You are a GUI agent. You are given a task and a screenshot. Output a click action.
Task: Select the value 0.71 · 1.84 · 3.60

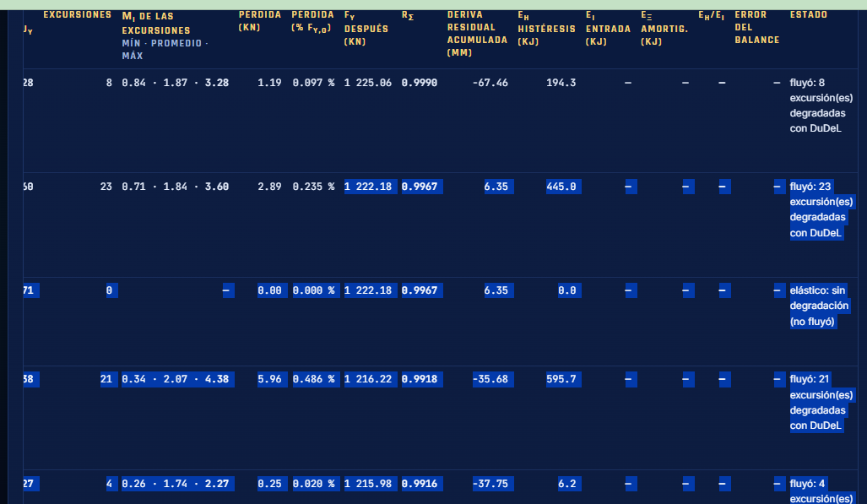coord(176,187)
